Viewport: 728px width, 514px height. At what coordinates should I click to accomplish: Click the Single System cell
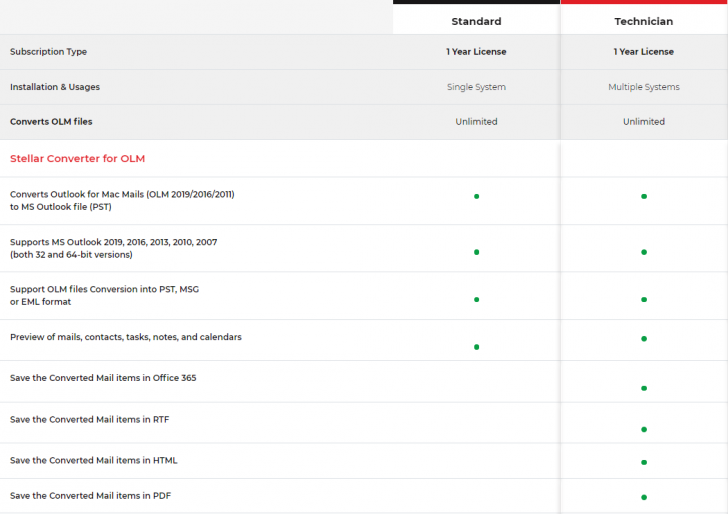click(476, 87)
